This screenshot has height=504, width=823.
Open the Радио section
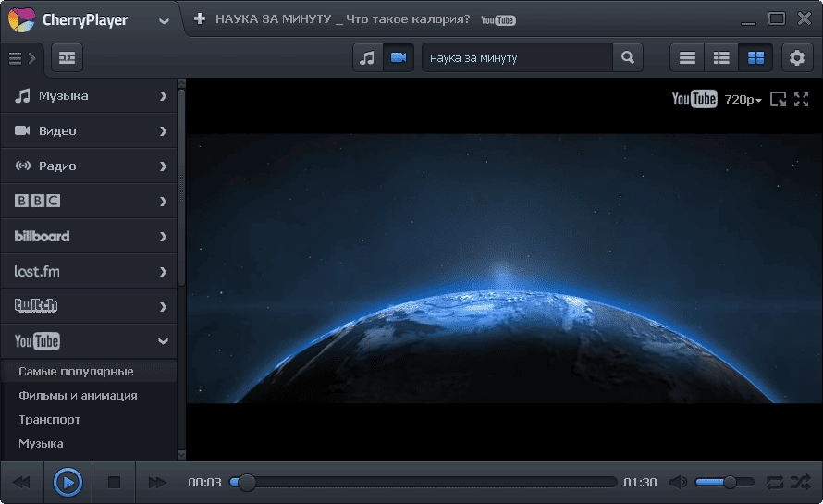pos(89,166)
